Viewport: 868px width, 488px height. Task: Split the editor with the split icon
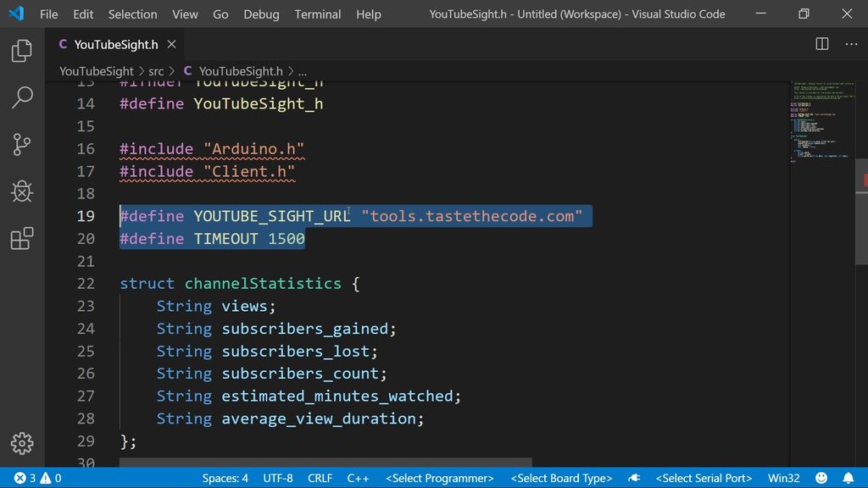[820, 43]
